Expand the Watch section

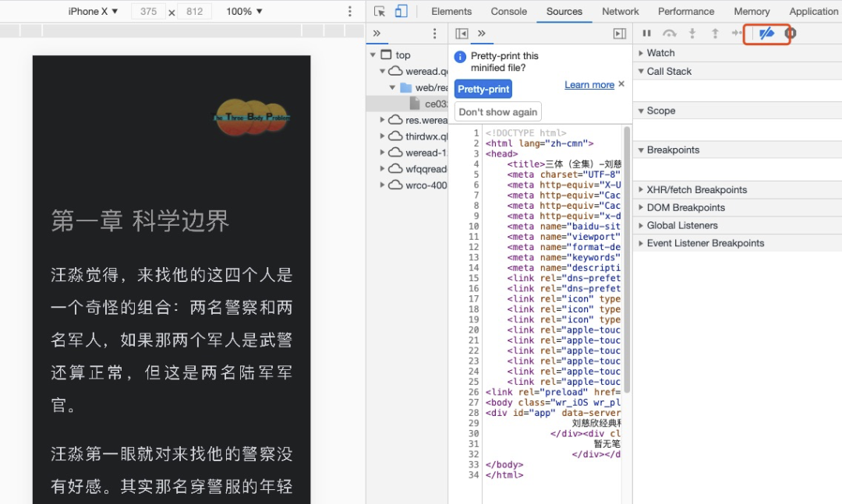pyautogui.click(x=660, y=53)
